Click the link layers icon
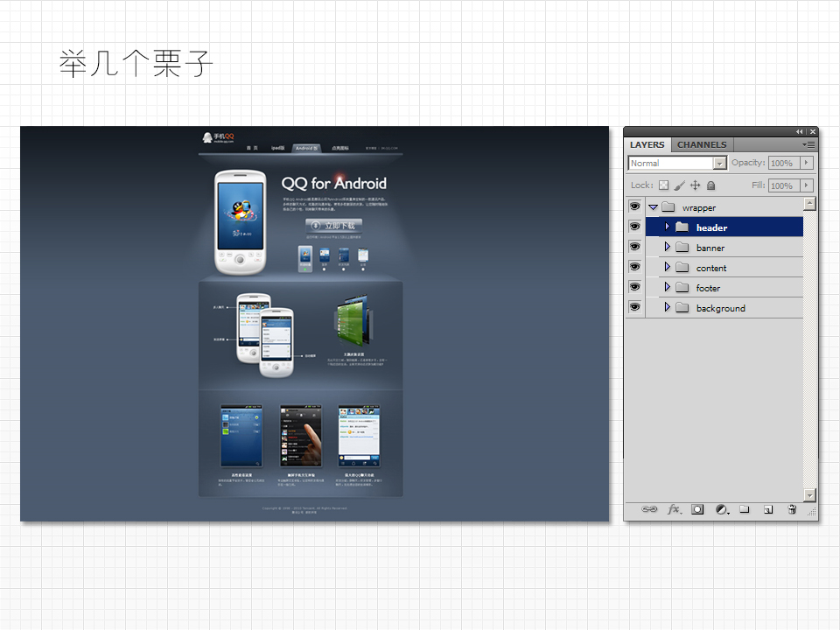 649,509
